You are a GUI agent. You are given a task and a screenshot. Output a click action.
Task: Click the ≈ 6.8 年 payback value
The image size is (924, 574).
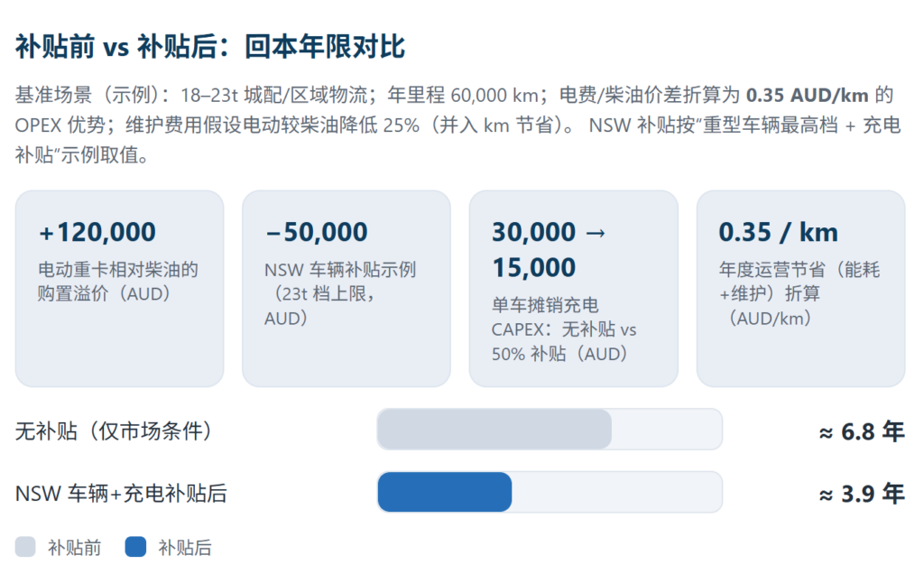tap(861, 431)
